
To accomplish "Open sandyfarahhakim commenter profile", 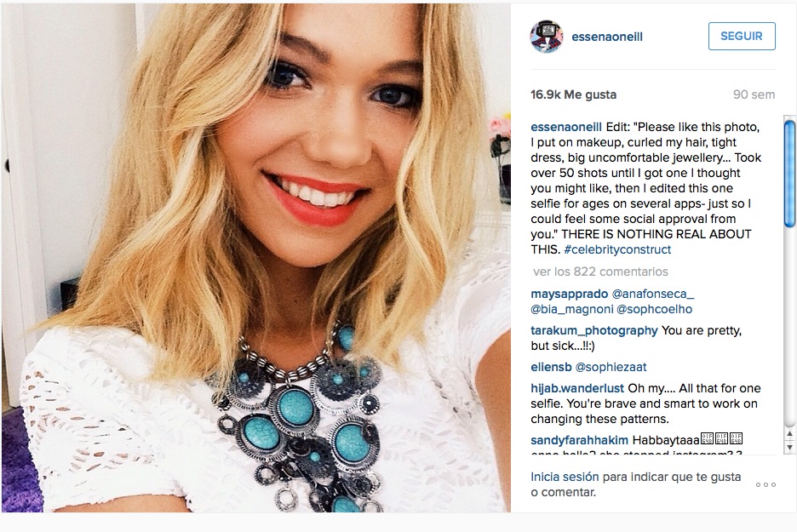I will coord(580,440).
